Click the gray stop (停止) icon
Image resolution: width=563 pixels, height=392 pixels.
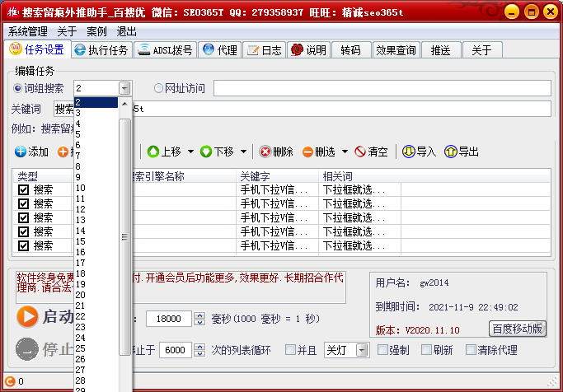[x=27, y=349]
